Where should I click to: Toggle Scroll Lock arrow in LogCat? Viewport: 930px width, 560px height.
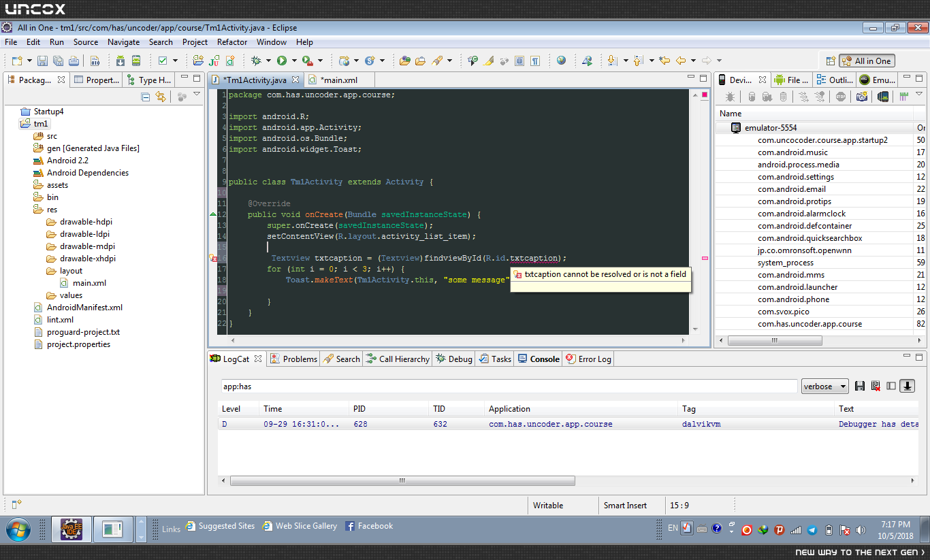[907, 386]
